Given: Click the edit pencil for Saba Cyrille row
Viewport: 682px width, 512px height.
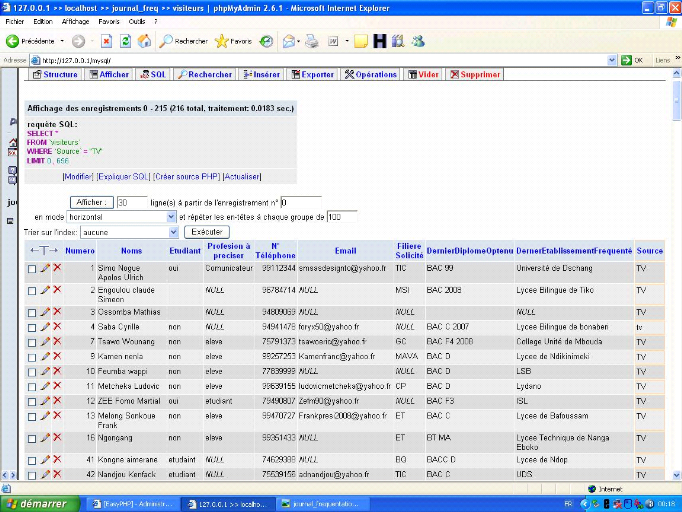Looking at the screenshot, I should coord(44,325).
